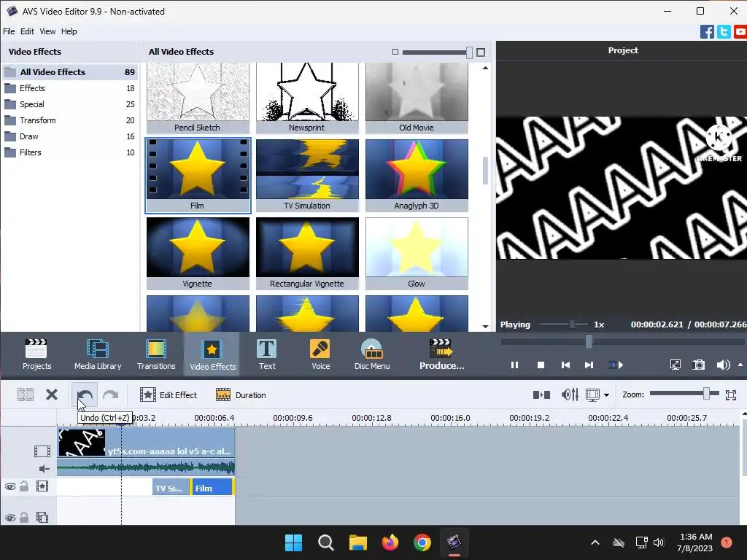Click the video effects track star icon
The width and height of the screenshot is (747, 560).
(x=42, y=486)
